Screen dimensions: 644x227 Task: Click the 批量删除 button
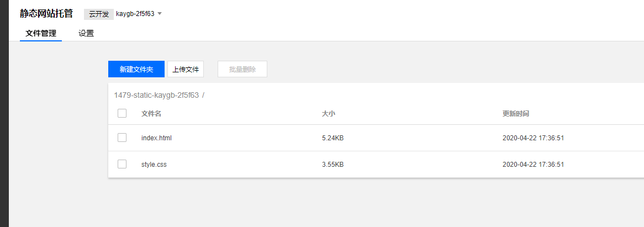242,70
